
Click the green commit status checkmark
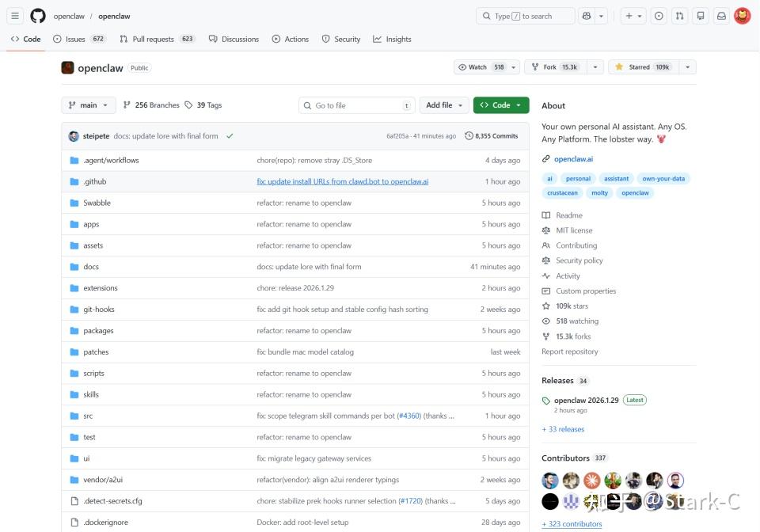[x=230, y=136]
